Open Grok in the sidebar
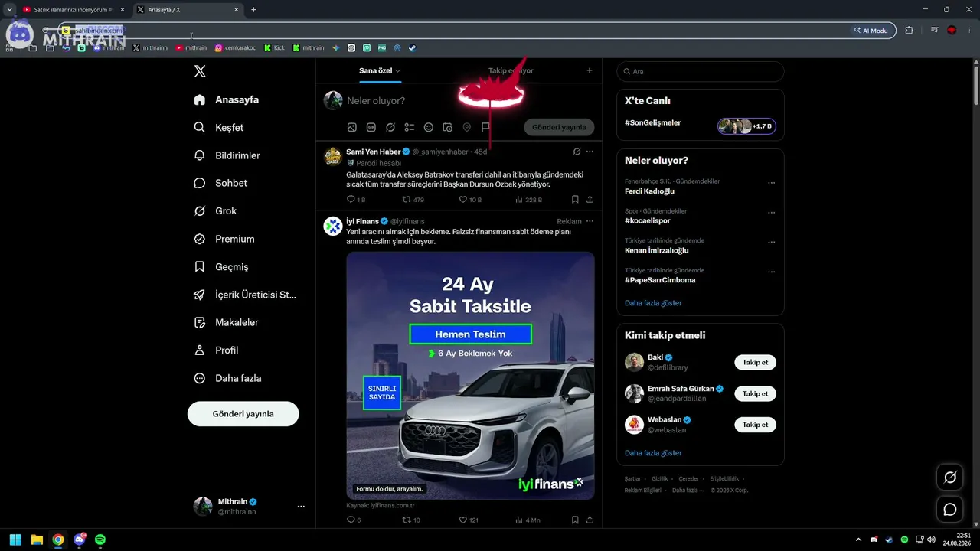 (x=215, y=211)
